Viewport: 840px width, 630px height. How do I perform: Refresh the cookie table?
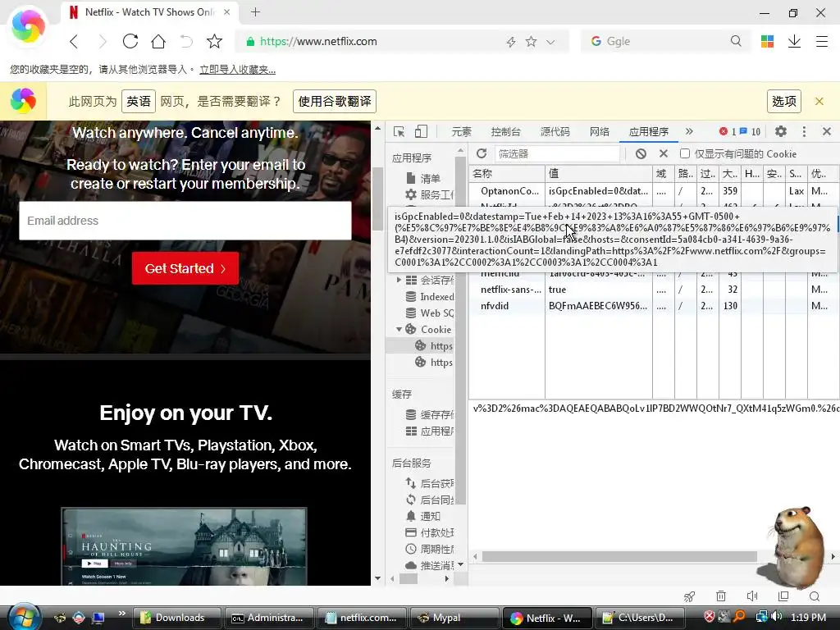[x=482, y=153]
